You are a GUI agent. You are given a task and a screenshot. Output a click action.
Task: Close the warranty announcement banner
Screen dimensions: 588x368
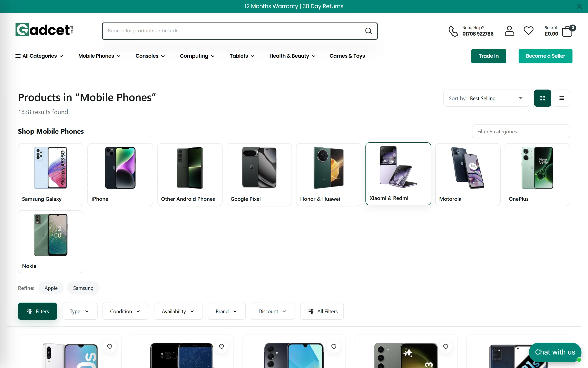pyautogui.click(x=579, y=6)
